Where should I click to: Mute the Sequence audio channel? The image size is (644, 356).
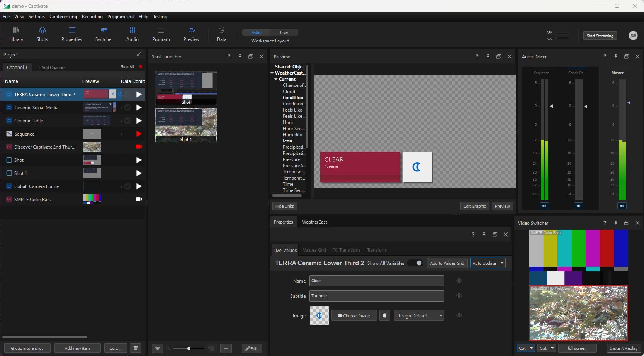[544, 206]
